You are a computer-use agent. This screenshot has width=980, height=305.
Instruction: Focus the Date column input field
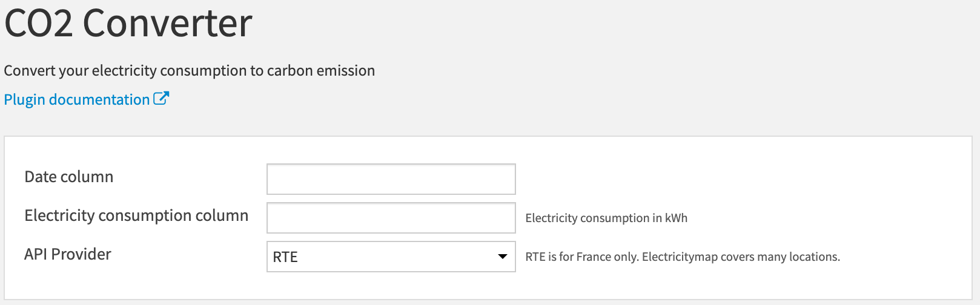click(x=391, y=179)
